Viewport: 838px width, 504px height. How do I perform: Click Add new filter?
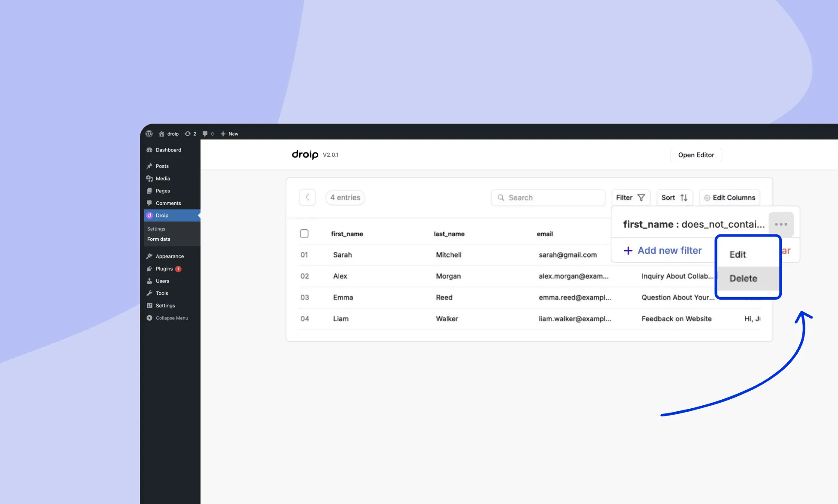[663, 250]
